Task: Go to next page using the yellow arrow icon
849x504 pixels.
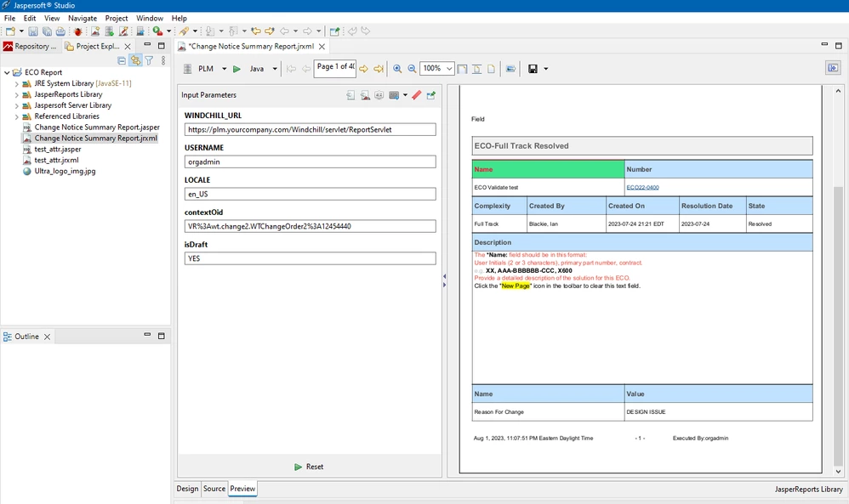Action: click(362, 68)
